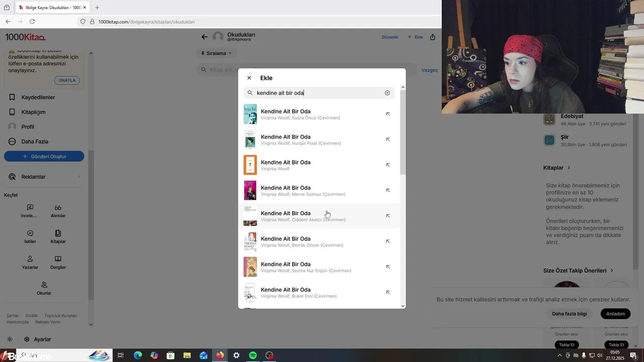Click Vazgeç to cancel search

tap(429, 70)
